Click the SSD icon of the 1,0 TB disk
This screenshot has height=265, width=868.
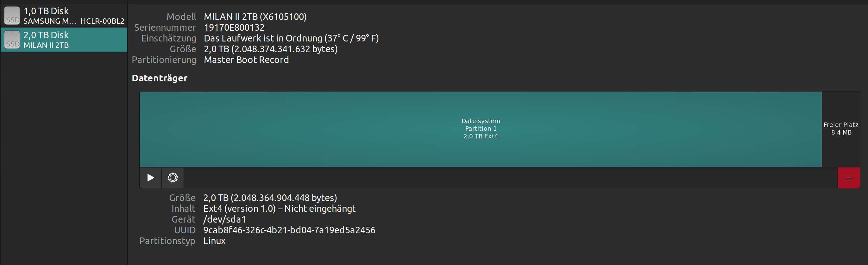12,16
